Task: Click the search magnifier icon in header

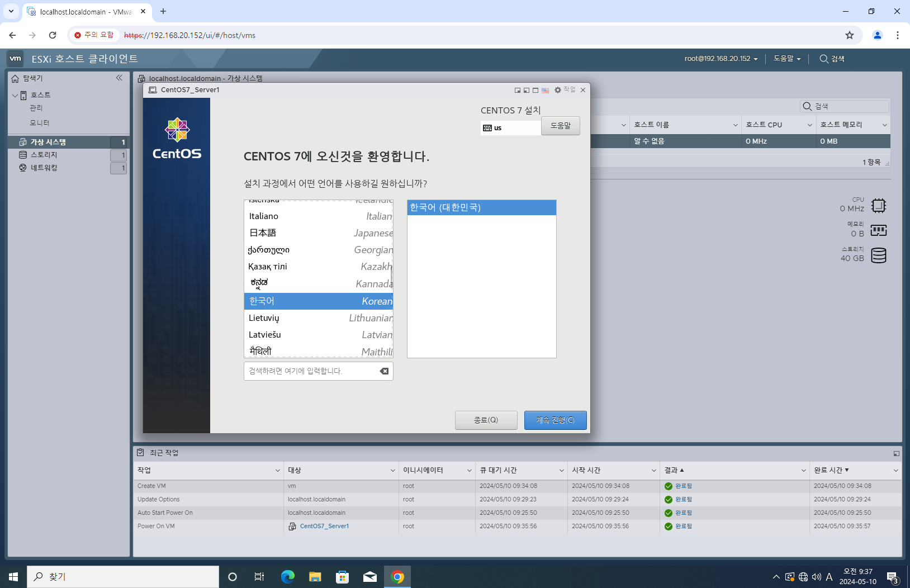Action: coord(824,59)
